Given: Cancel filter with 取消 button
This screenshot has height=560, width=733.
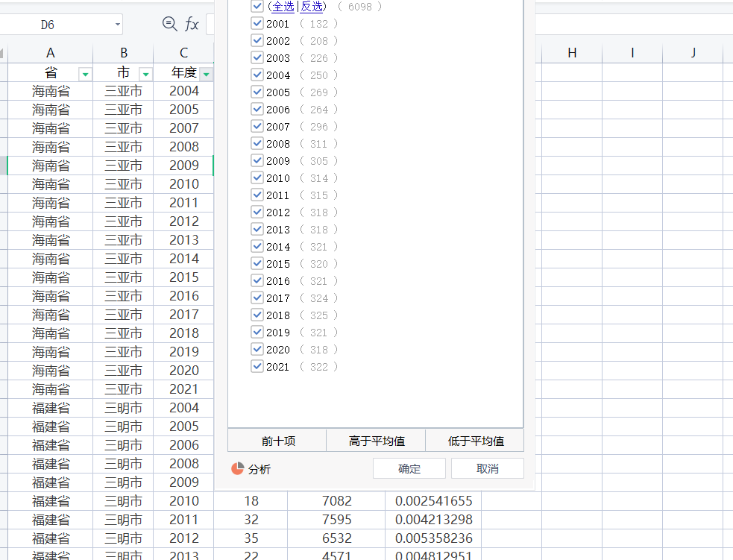Looking at the screenshot, I should coord(488,468).
